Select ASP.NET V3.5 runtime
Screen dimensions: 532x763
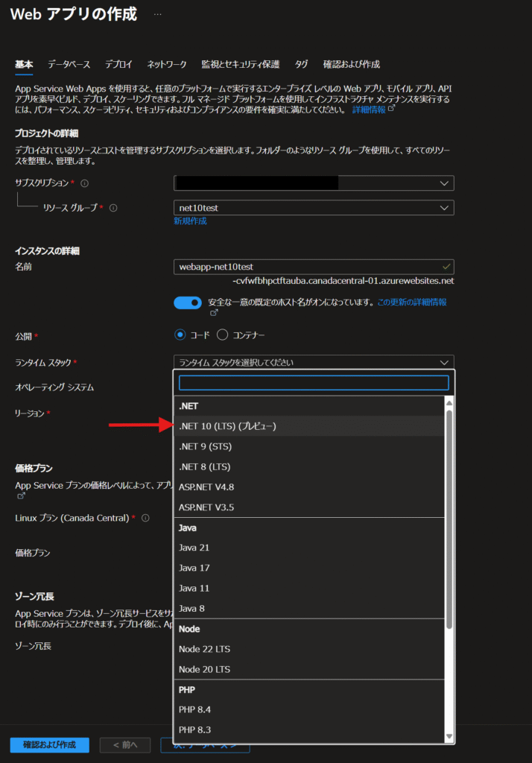(309, 507)
